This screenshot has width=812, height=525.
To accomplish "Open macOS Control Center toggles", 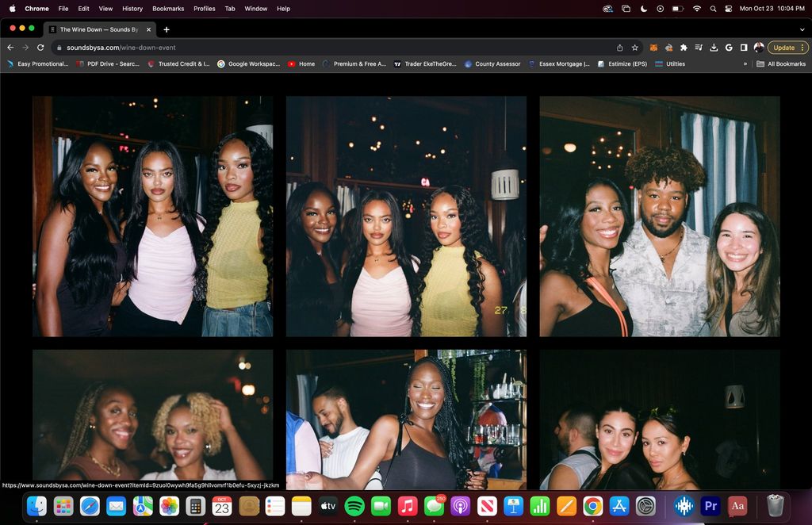I will (x=729, y=9).
